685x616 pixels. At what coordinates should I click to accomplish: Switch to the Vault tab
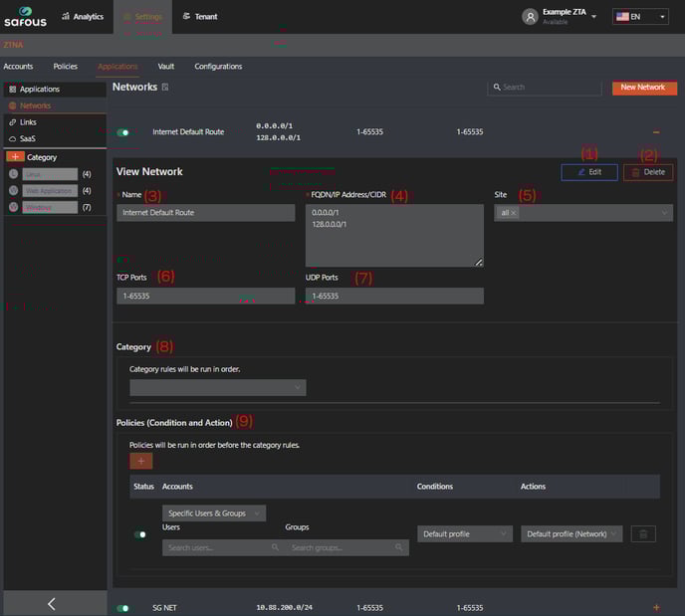coord(165,67)
